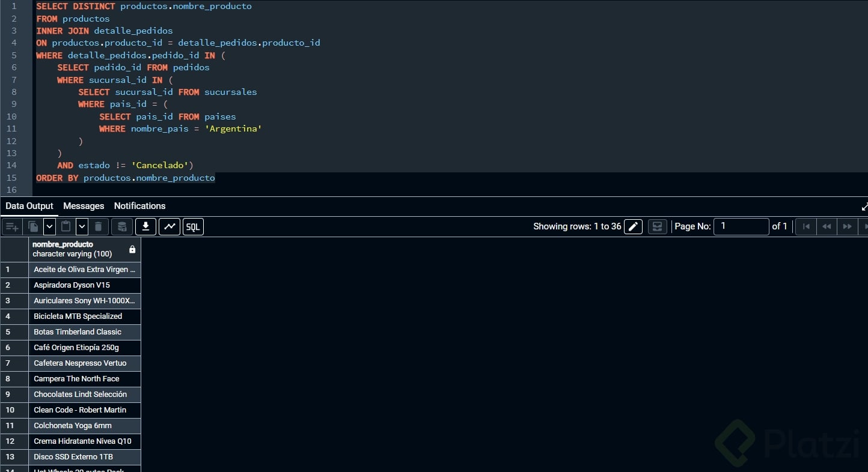
Task: Go to the next page of results
Action: 847,226
